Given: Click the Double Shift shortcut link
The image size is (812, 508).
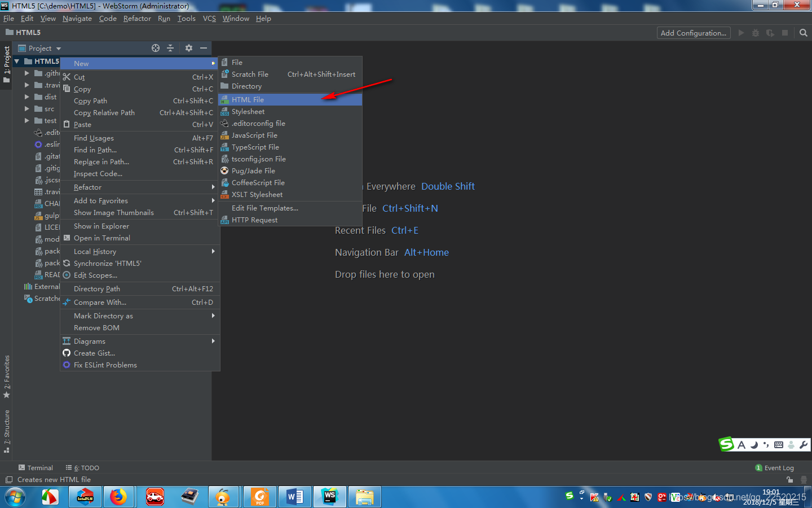Looking at the screenshot, I should (x=448, y=186).
